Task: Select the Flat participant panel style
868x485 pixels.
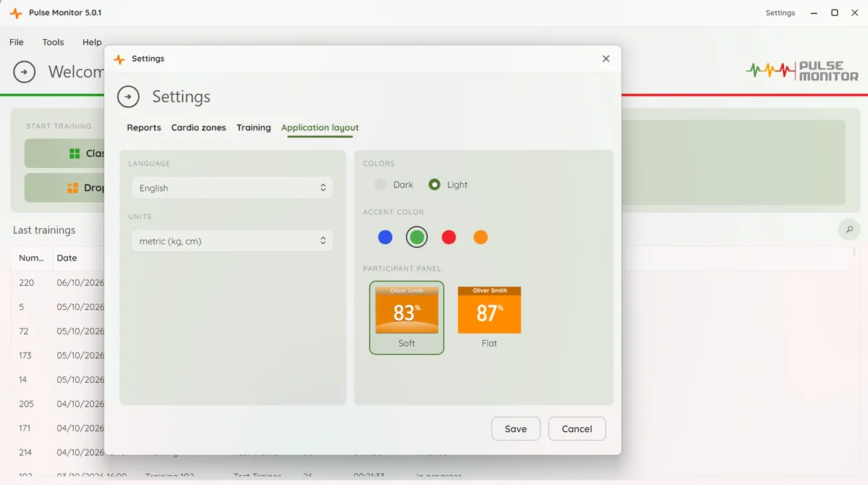Action: point(489,318)
